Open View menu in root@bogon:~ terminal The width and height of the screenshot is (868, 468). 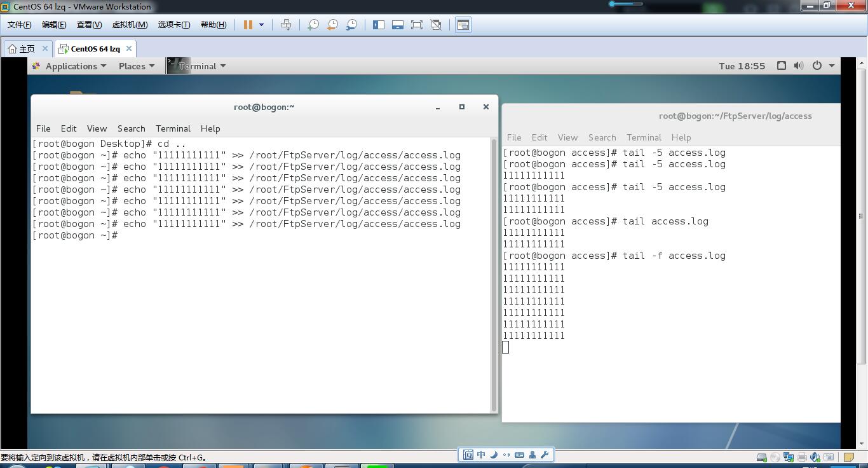click(x=97, y=128)
